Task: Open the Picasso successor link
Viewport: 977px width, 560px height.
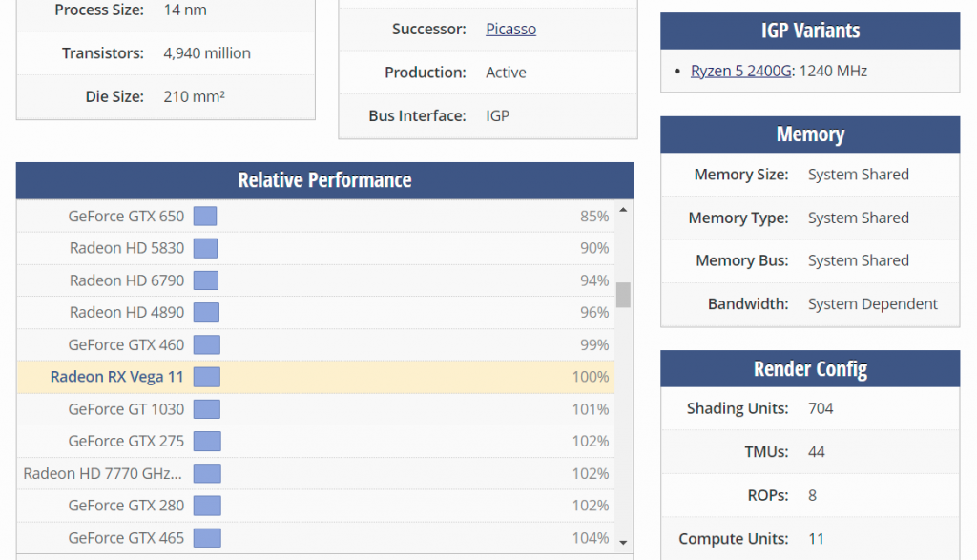Action: pyautogui.click(x=510, y=29)
